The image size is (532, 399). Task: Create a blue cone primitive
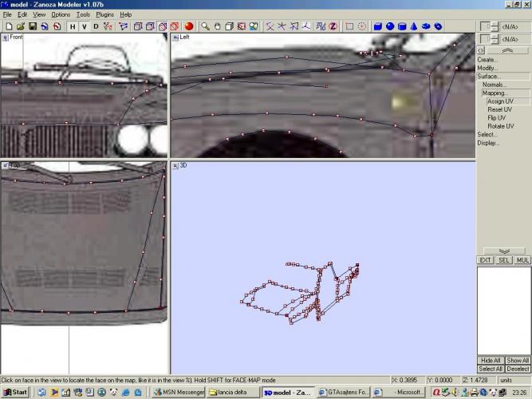(414, 26)
